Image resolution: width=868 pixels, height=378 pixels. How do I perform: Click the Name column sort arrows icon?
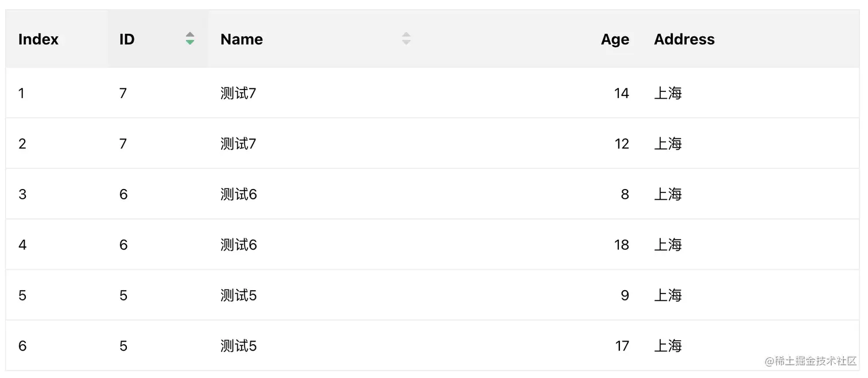(406, 38)
